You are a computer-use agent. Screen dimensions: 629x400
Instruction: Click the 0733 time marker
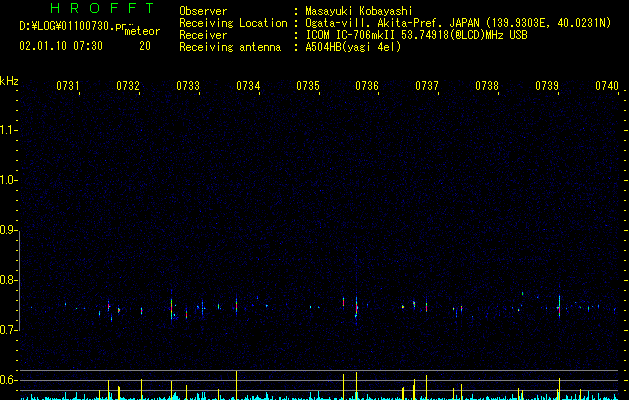coord(188,86)
